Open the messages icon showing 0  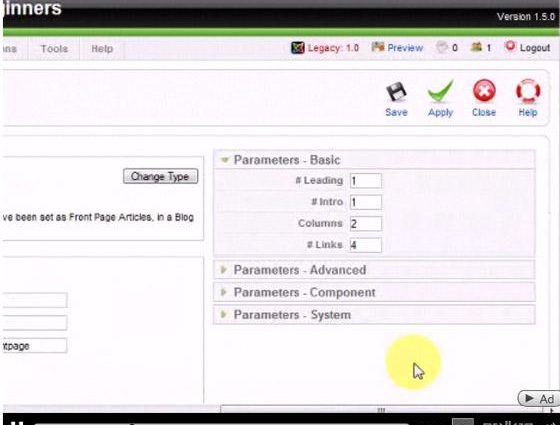[x=441, y=47]
